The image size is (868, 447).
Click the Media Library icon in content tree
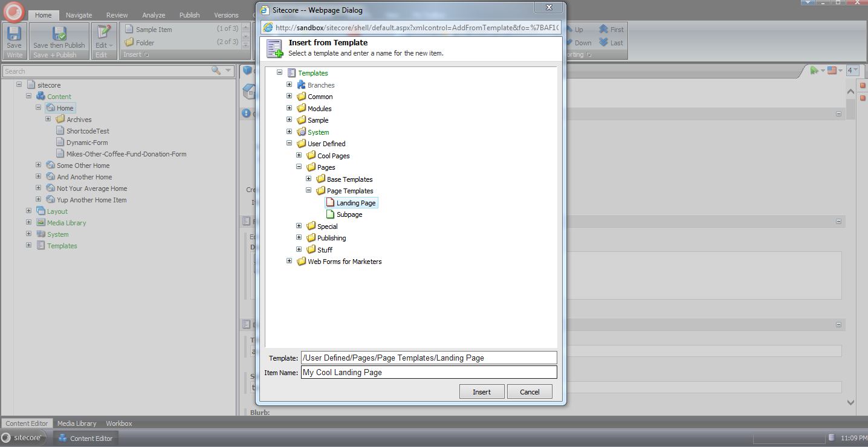[x=41, y=223]
